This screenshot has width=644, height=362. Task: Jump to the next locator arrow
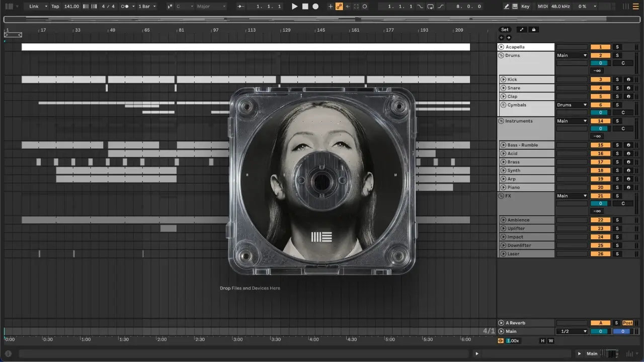509,38
